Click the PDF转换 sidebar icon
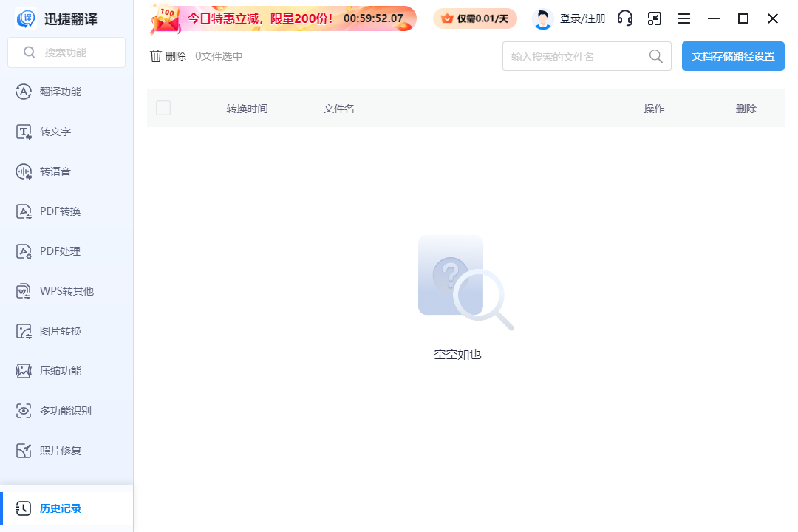 24,211
